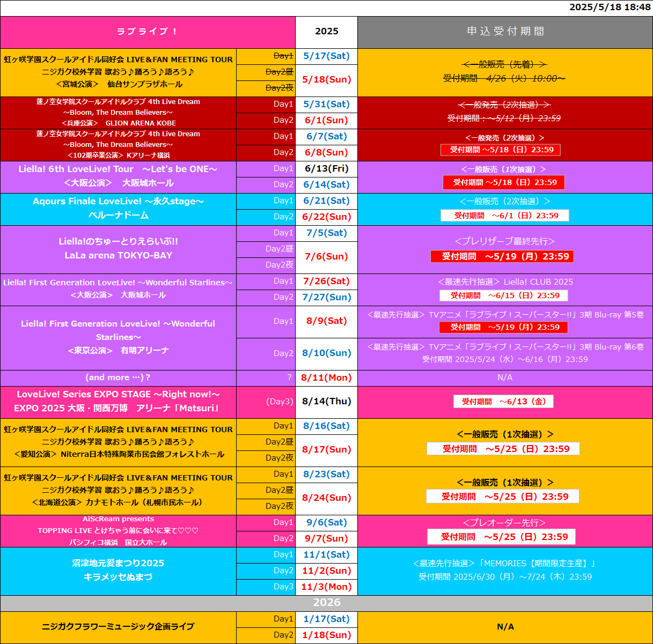Click the date 6/13(Fri)
This screenshot has width=653, height=644.
point(326,169)
